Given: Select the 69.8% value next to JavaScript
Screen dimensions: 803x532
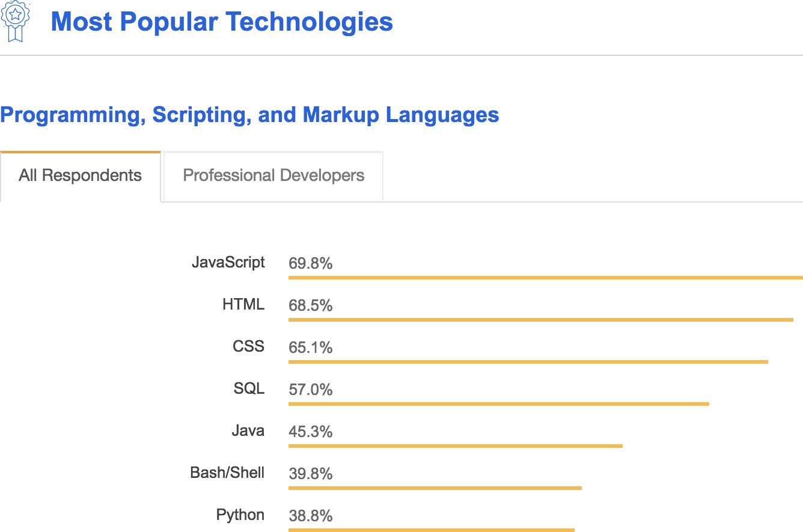Looking at the screenshot, I should [310, 263].
